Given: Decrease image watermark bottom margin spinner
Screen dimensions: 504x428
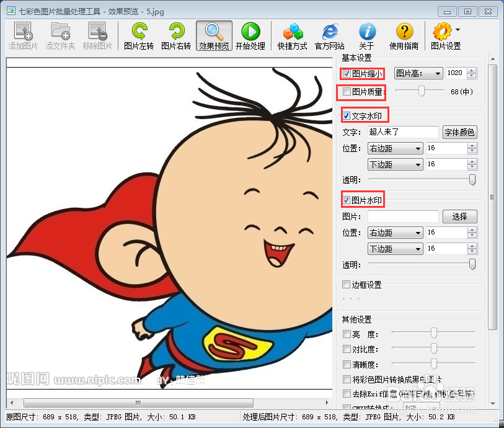Looking at the screenshot, I should 472,251.
